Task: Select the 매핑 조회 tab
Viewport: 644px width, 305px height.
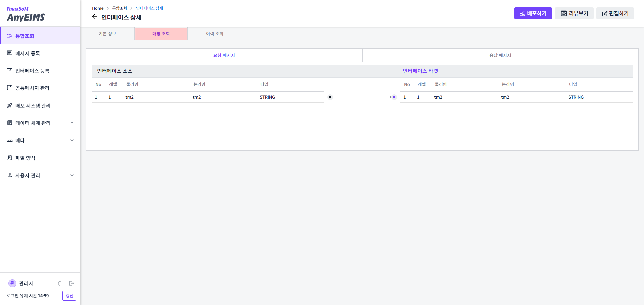Action: pos(161,34)
